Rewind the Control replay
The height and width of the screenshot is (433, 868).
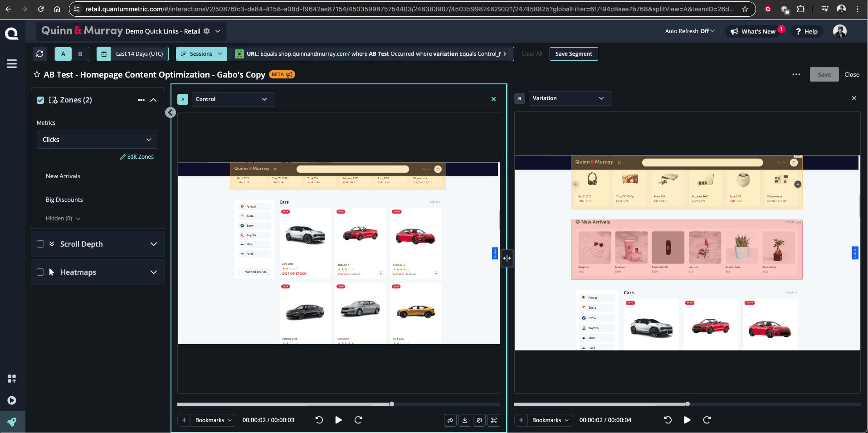(x=319, y=420)
